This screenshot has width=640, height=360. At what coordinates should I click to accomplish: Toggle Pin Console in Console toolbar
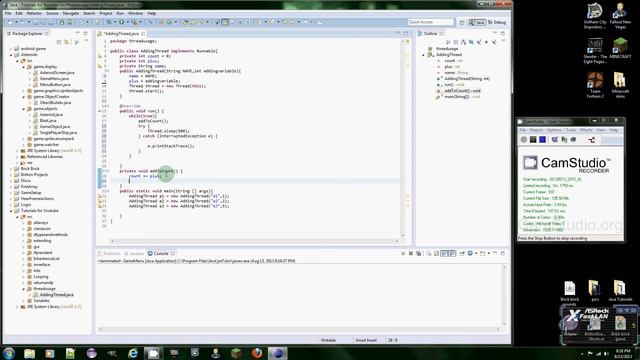pos(462,253)
